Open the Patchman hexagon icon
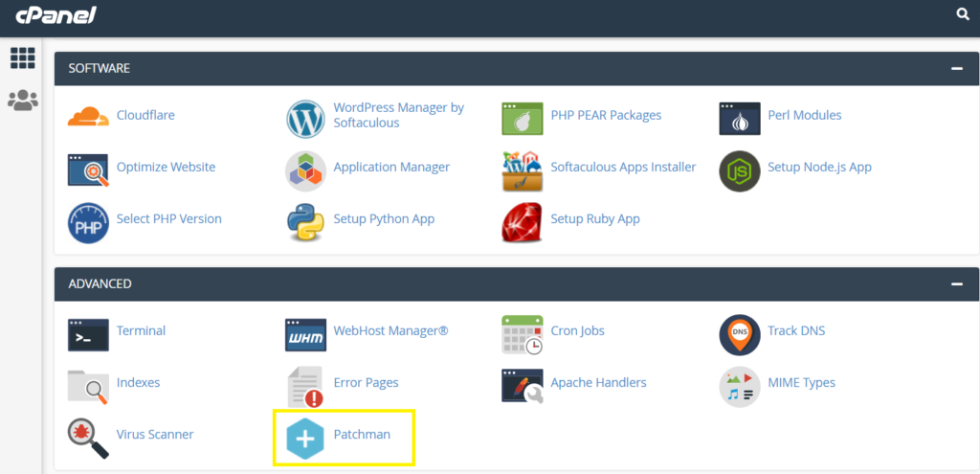The width and height of the screenshot is (980, 474). pyautogui.click(x=305, y=438)
